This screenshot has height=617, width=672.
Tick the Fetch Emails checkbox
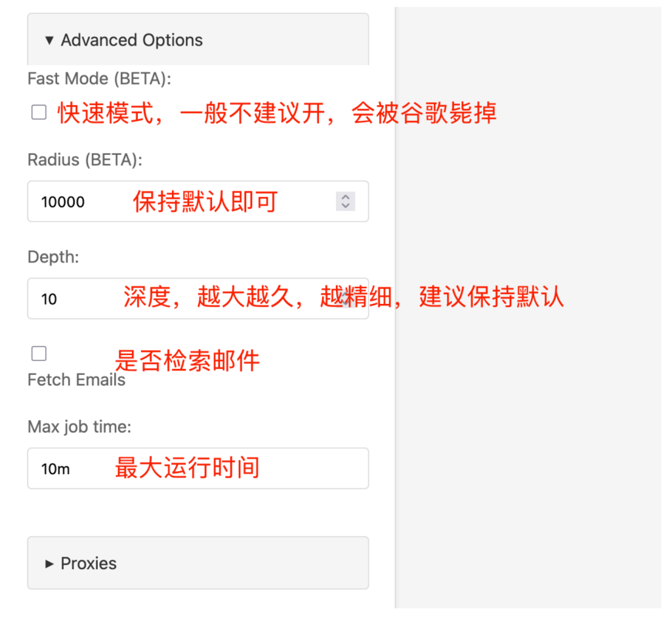point(39,354)
